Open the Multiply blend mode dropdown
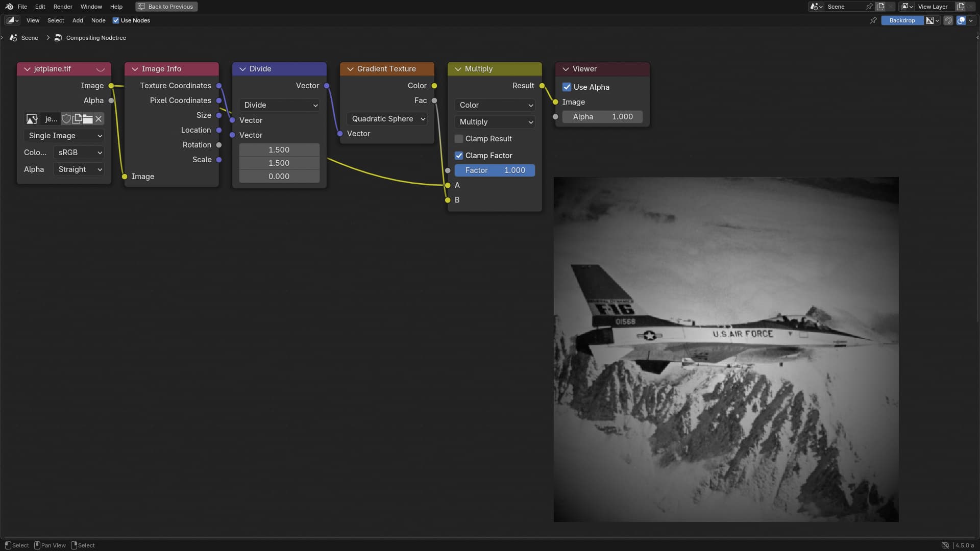980x551 pixels. (495, 122)
